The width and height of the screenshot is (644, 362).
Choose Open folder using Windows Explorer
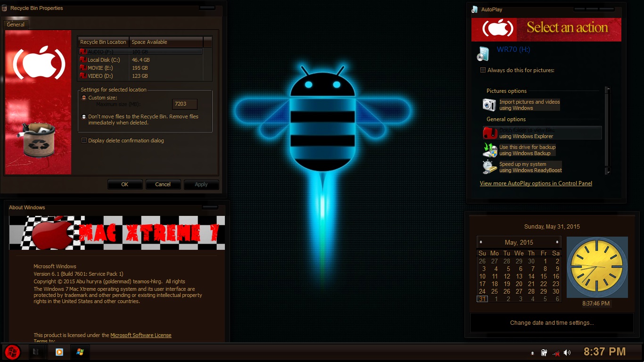point(542,133)
